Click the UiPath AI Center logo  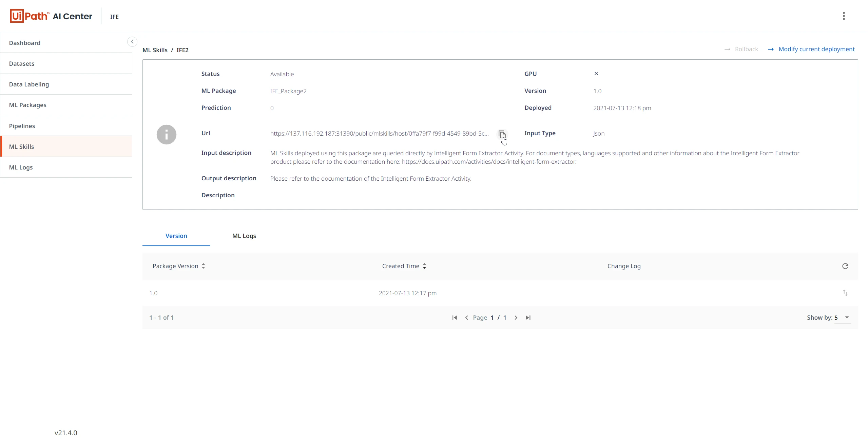(51, 16)
